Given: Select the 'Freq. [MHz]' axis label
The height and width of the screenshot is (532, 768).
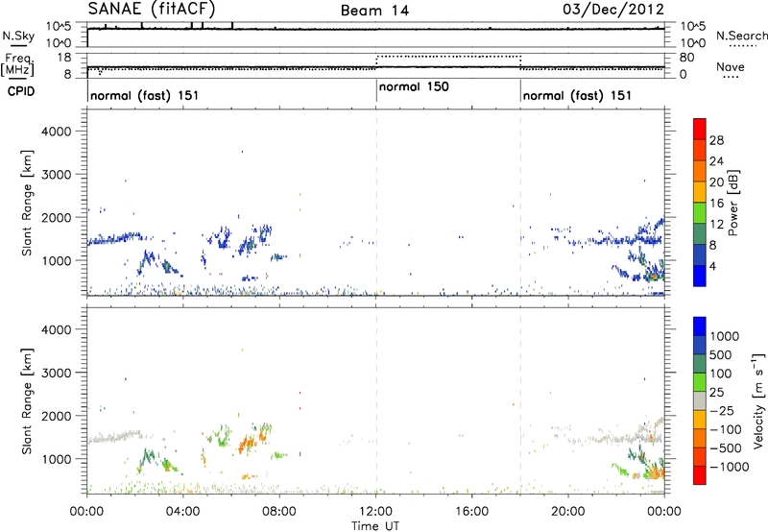Looking at the screenshot, I should point(18,64).
